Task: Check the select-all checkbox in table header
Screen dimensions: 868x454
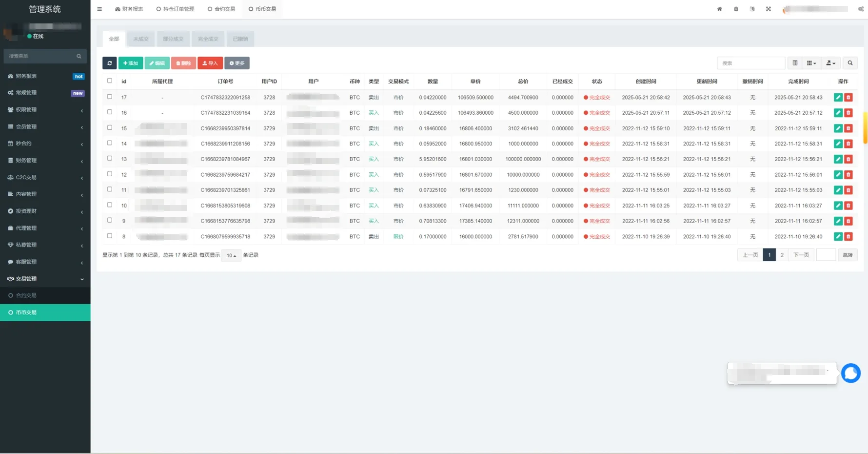Action: point(110,81)
